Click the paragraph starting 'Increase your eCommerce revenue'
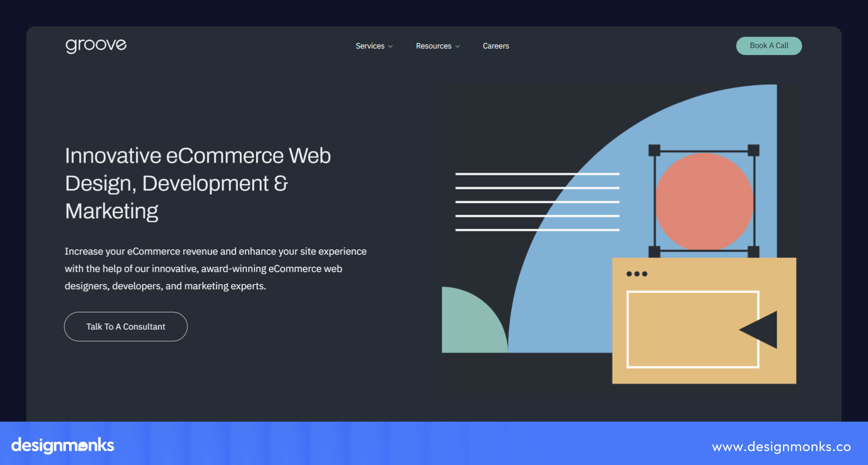868x465 pixels. point(216,269)
